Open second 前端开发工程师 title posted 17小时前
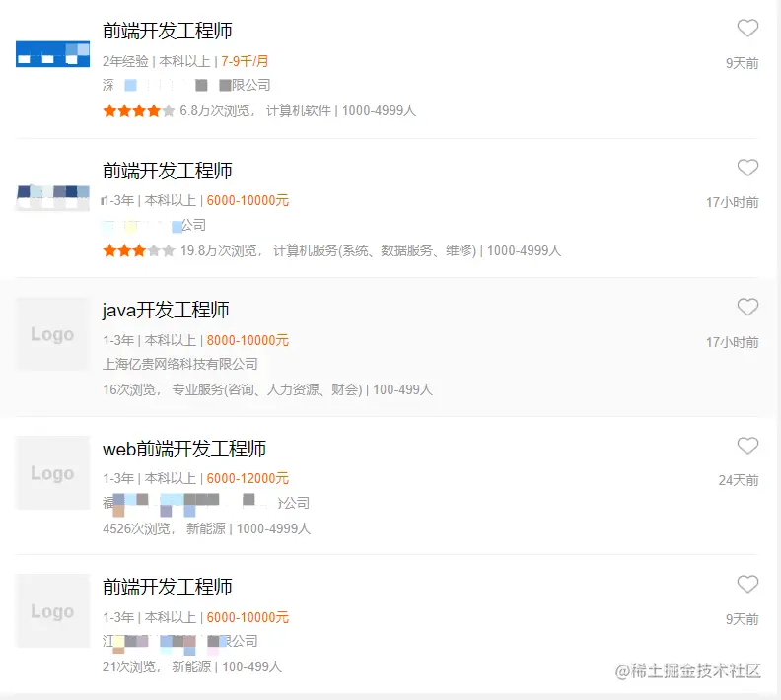The image size is (781, 700). [x=168, y=172]
